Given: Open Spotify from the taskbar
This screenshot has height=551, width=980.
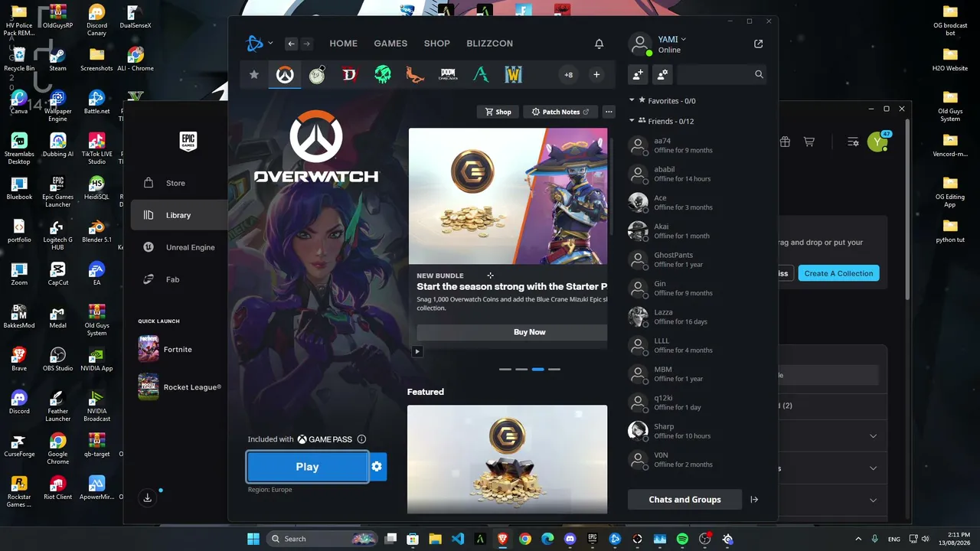Looking at the screenshot, I should 682,539.
